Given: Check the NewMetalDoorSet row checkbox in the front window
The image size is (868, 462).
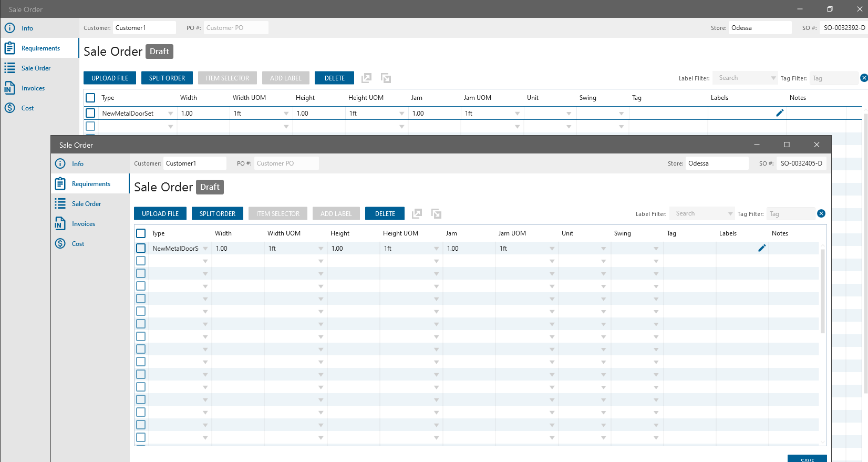Looking at the screenshot, I should point(141,248).
